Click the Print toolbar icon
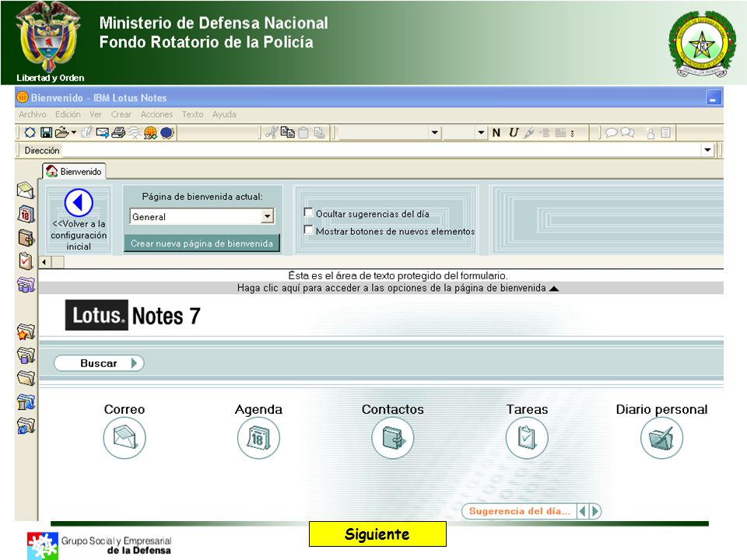 pyautogui.click(x=118, y=132)
